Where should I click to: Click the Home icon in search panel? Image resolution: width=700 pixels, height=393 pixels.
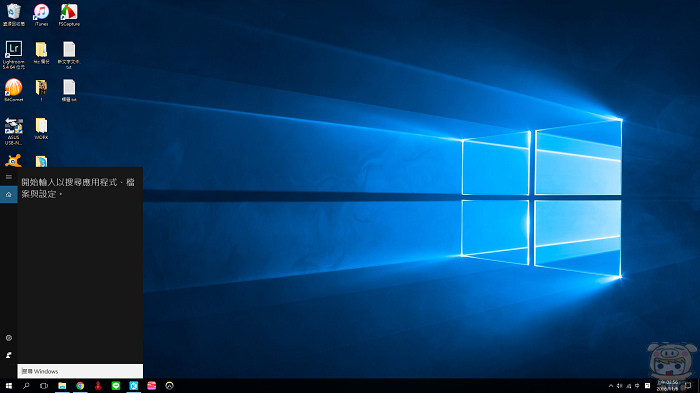(x=8, y=194)
